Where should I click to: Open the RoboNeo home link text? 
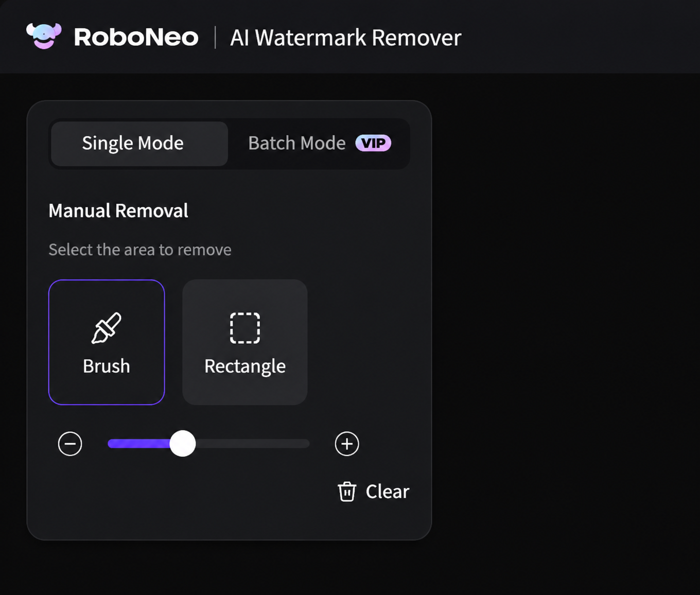[136, 37]
